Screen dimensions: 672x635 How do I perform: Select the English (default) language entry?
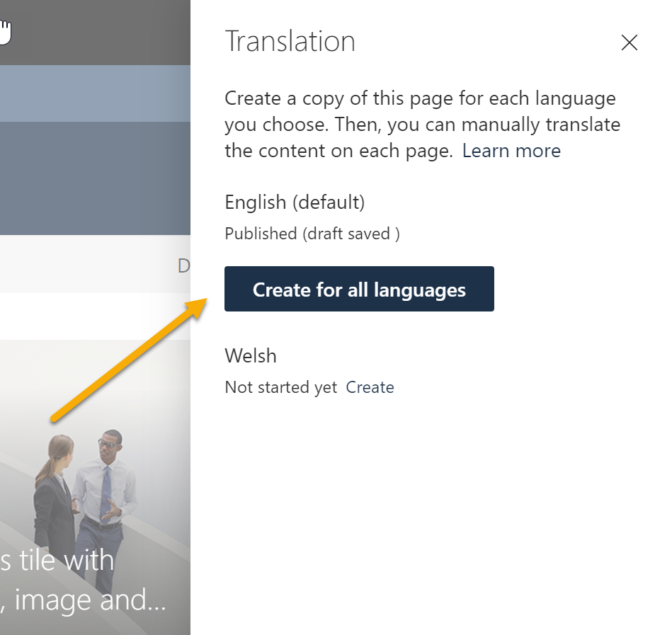[x=295, y=202]
